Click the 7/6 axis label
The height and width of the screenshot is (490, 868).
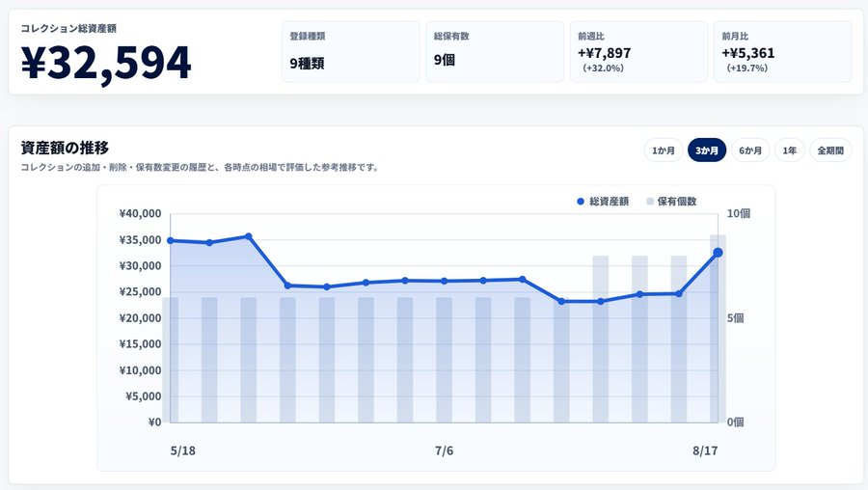coord(444,450)
